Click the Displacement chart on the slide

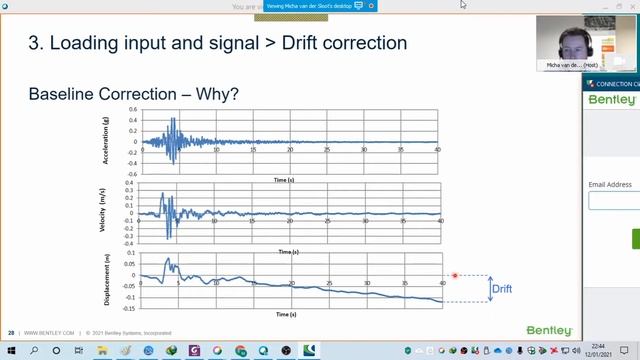pyautogui.click(x=273, y=284)
